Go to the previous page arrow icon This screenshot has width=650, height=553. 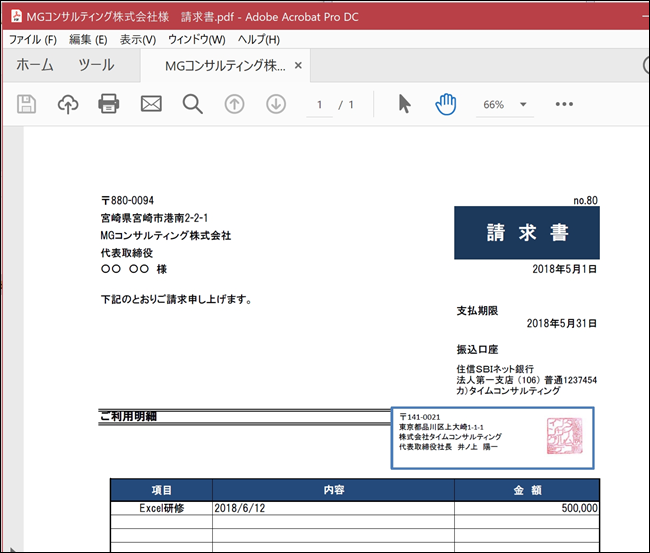click(234, 104)
